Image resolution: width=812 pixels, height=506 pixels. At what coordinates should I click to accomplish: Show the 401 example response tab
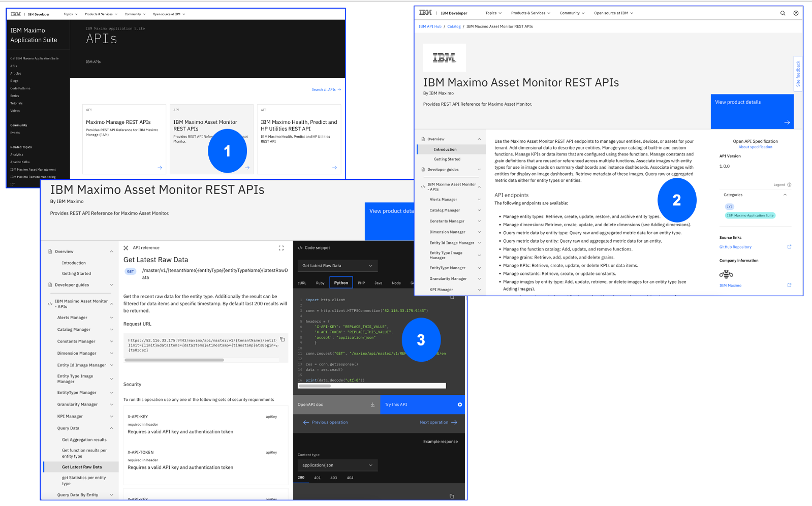click(x=317, y=478)
